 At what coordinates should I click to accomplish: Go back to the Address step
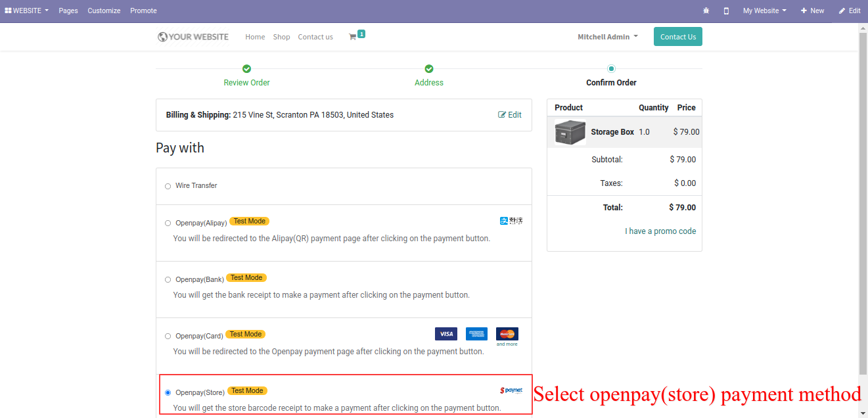pos(429,83)
